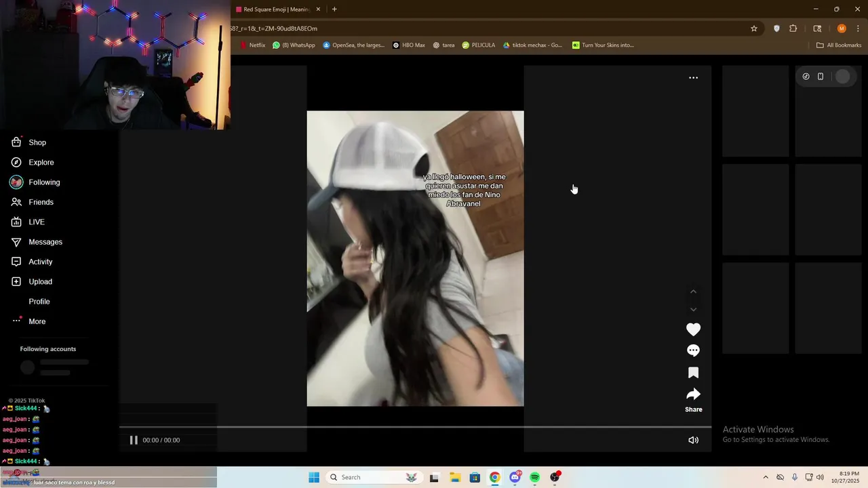
Task: Click the playing TikTok video
Action: tap(415, 258)
